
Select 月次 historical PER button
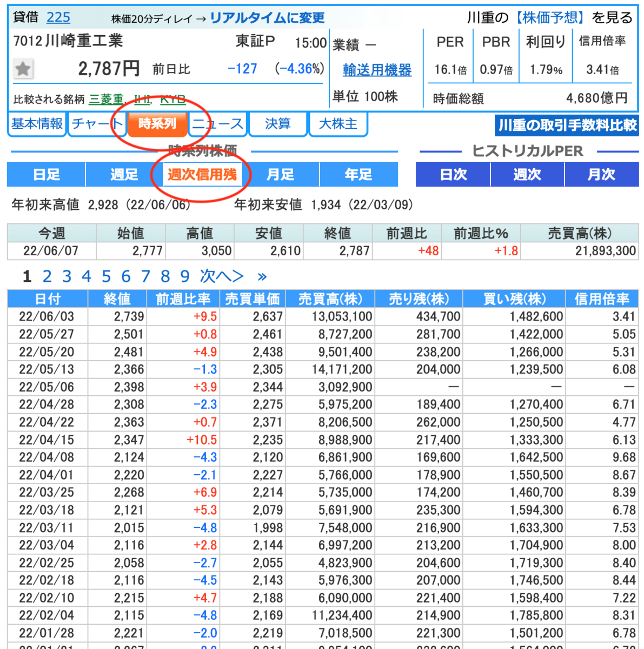602,175
